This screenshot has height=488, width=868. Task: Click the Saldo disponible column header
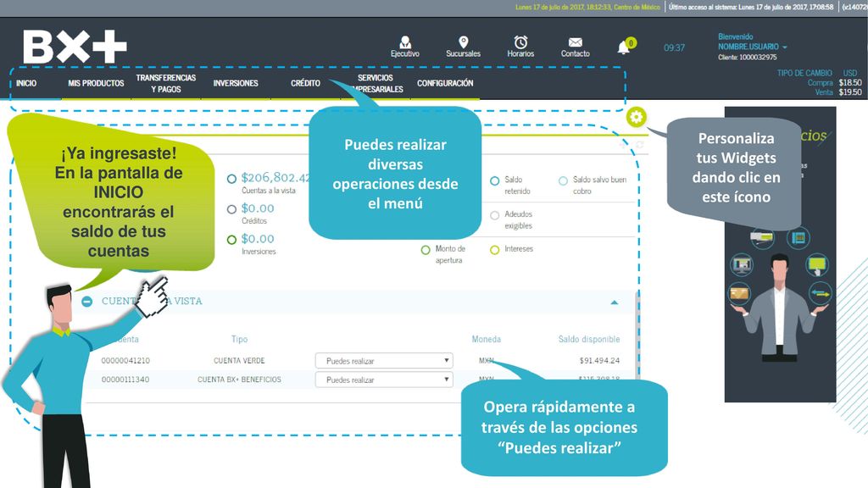click(589, 339)
